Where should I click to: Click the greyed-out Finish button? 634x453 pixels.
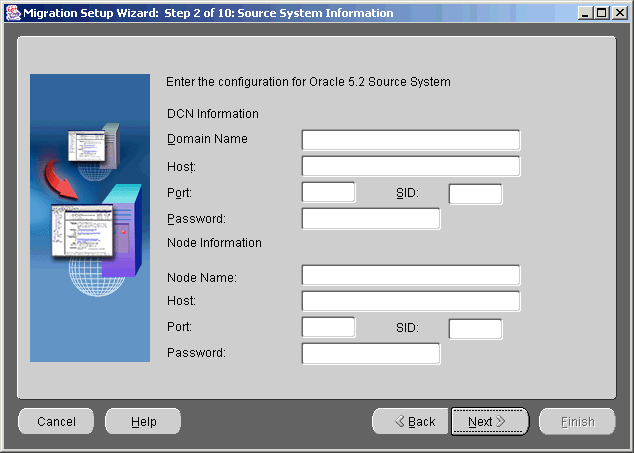(577, 421)
